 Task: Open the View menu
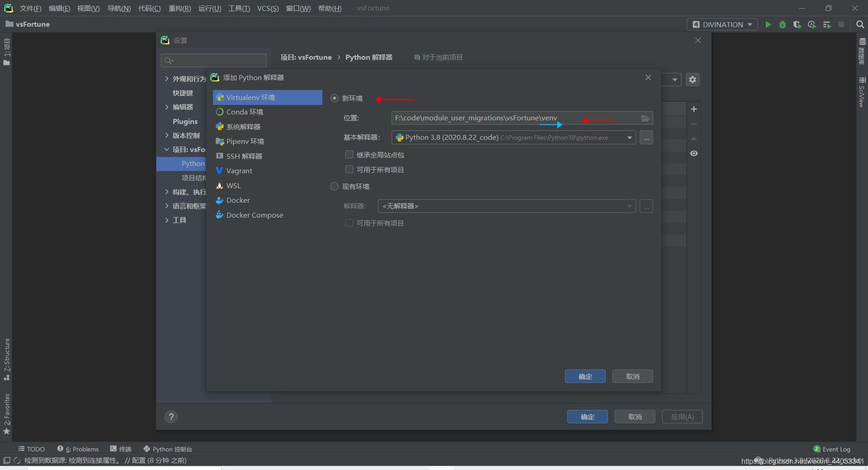(x=88, y=8)
